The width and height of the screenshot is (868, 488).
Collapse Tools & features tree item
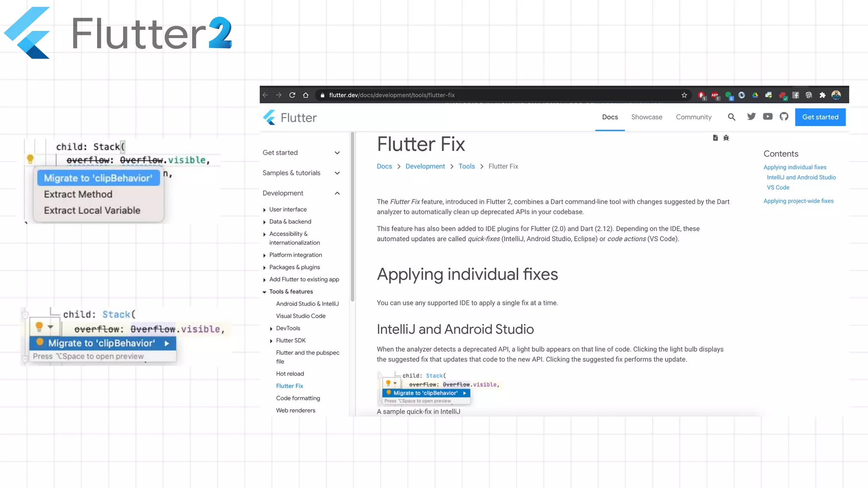264,292
